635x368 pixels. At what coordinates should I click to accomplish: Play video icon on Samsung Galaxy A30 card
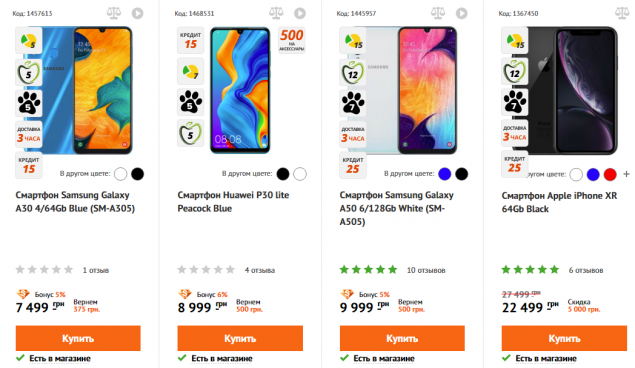click(137, 13)
